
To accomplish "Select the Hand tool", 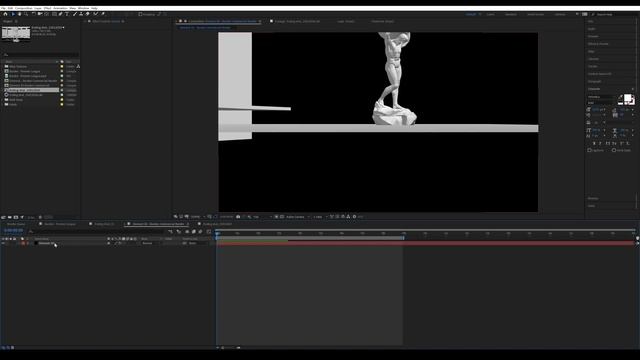I will click(x=19, y=14).
